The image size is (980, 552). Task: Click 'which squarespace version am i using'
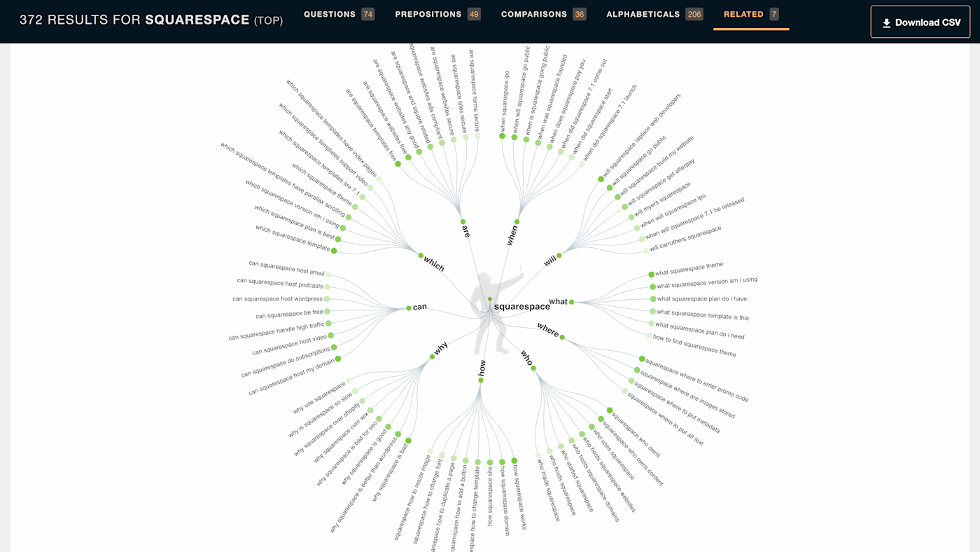(292, 204)
